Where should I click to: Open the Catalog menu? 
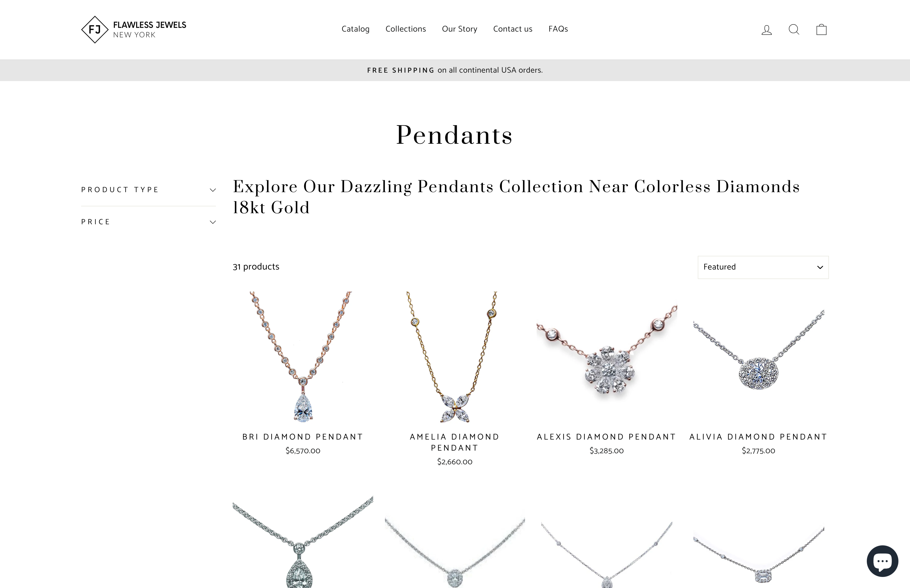click(x=355, y=29)
